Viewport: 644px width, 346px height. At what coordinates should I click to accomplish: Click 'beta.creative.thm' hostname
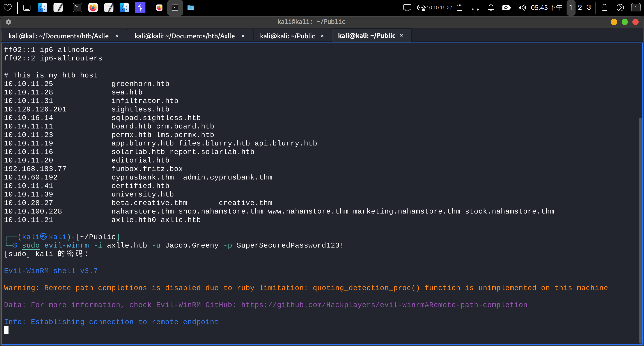click(149, 203)
